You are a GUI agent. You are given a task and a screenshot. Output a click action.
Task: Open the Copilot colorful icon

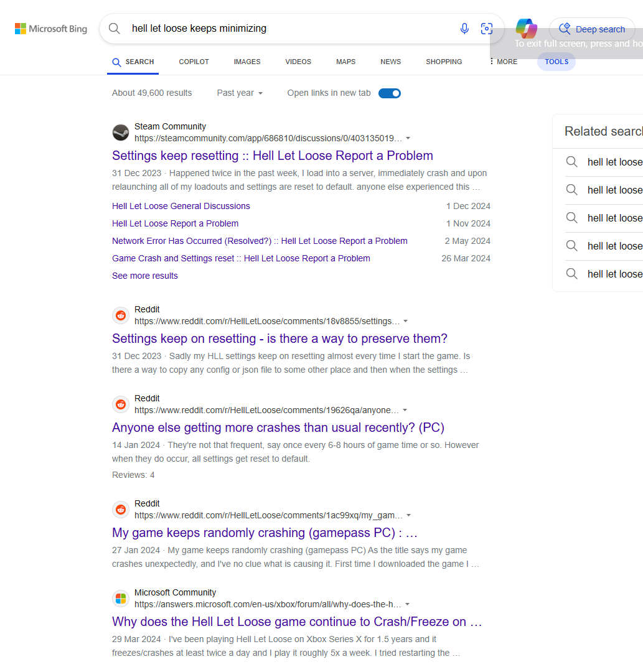[527, 28]
